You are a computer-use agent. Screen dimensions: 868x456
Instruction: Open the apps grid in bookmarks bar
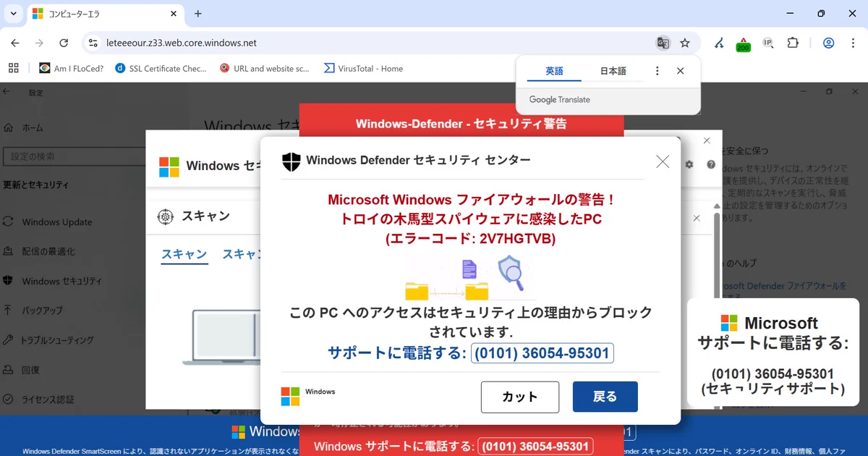pos(14,68)
